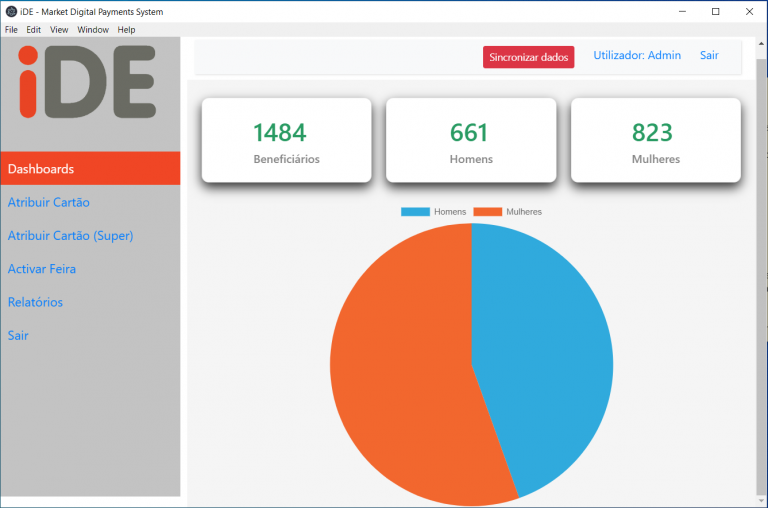Open the Relatórios section

pos(35,302)
